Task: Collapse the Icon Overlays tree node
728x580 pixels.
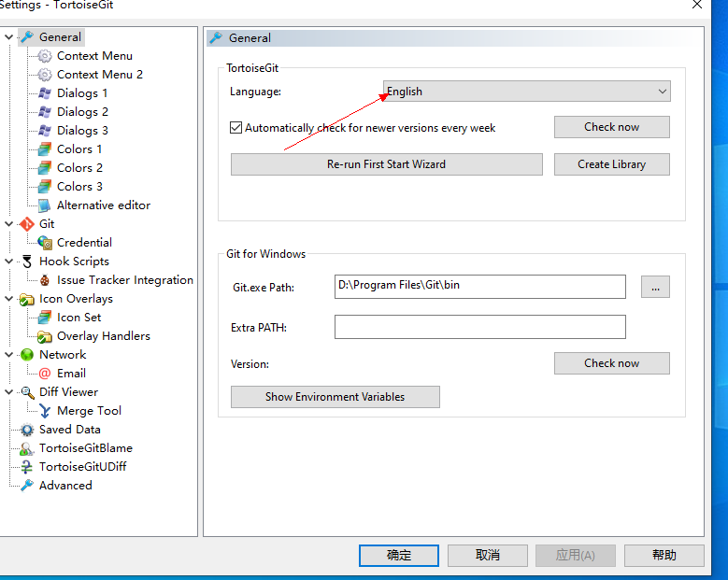Action: click(x=8, y=298)
